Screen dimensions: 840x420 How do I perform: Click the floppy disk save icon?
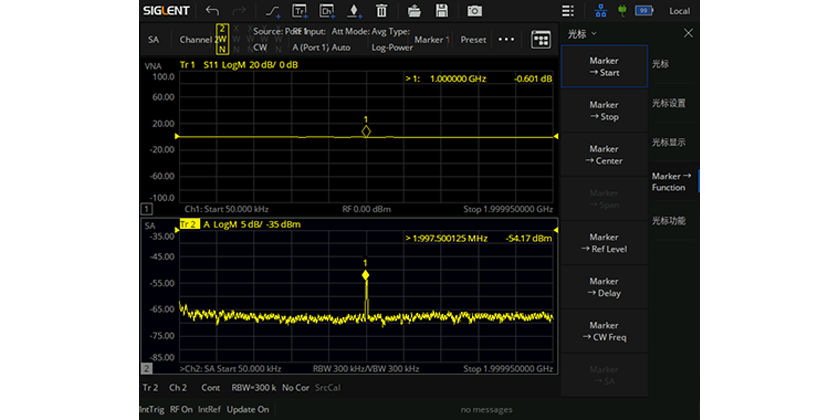point(441,11)
